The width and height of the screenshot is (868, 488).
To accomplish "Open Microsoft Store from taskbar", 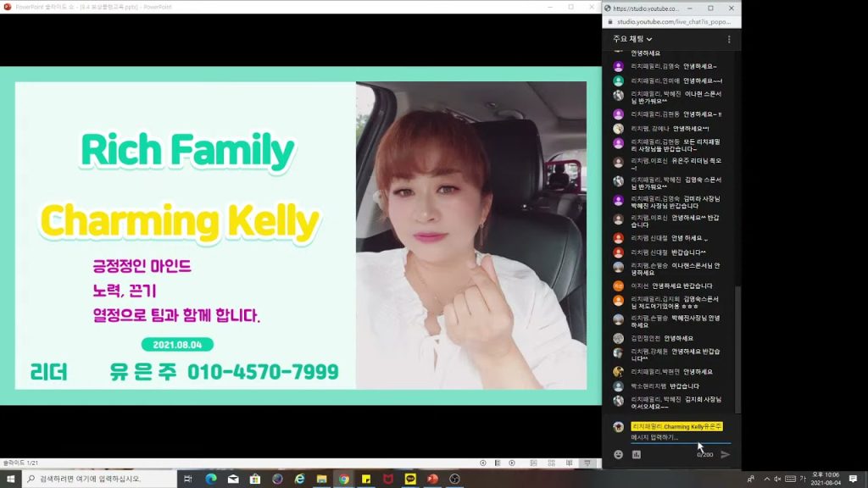I will 255,479.
